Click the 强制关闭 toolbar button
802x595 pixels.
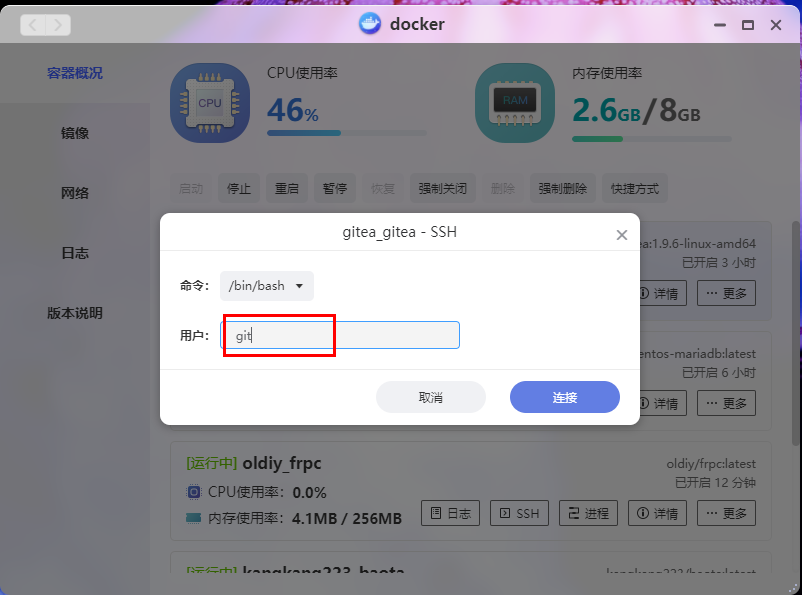pos(442,188)
